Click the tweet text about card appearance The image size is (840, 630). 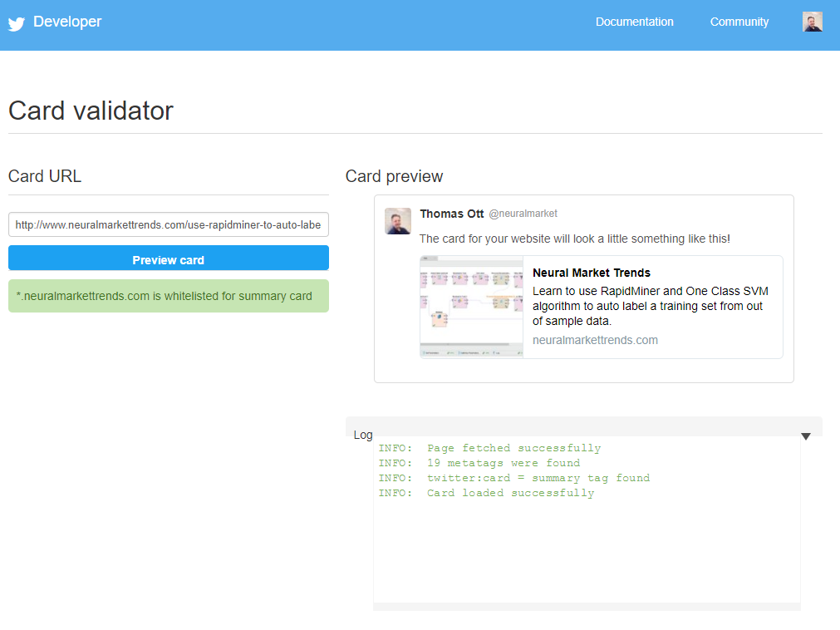[x=575, y=239]
